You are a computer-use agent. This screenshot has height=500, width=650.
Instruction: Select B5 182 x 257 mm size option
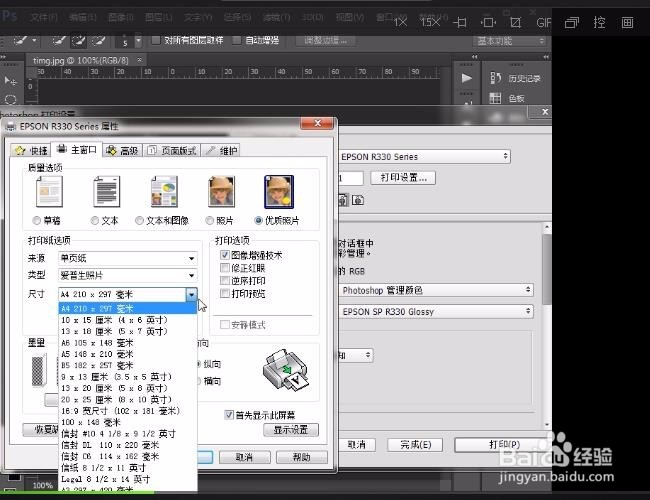click(128, 366)
